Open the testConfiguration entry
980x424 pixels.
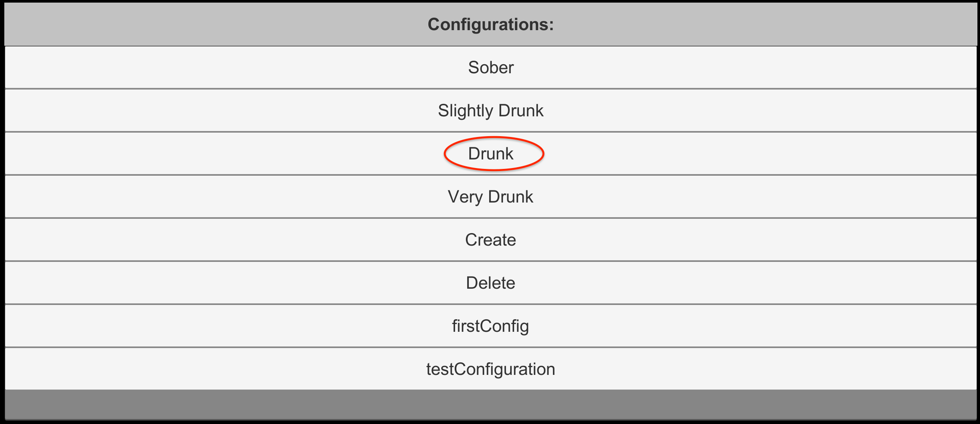click(490, 369)
